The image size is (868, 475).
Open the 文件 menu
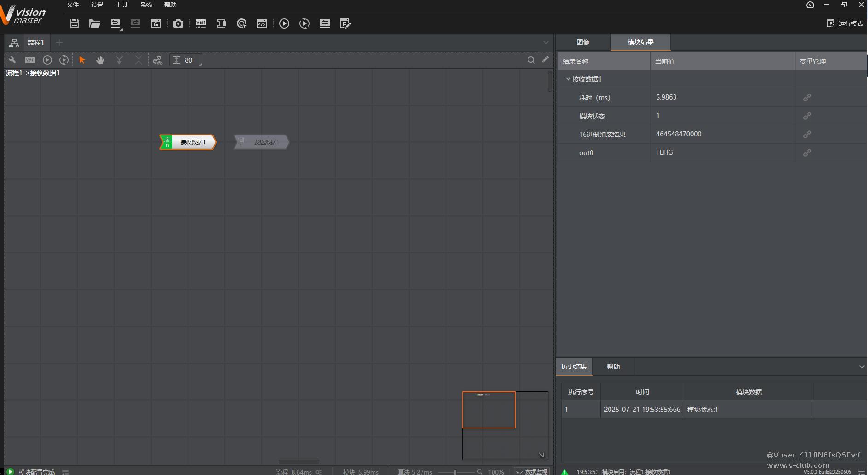(73, 5)
